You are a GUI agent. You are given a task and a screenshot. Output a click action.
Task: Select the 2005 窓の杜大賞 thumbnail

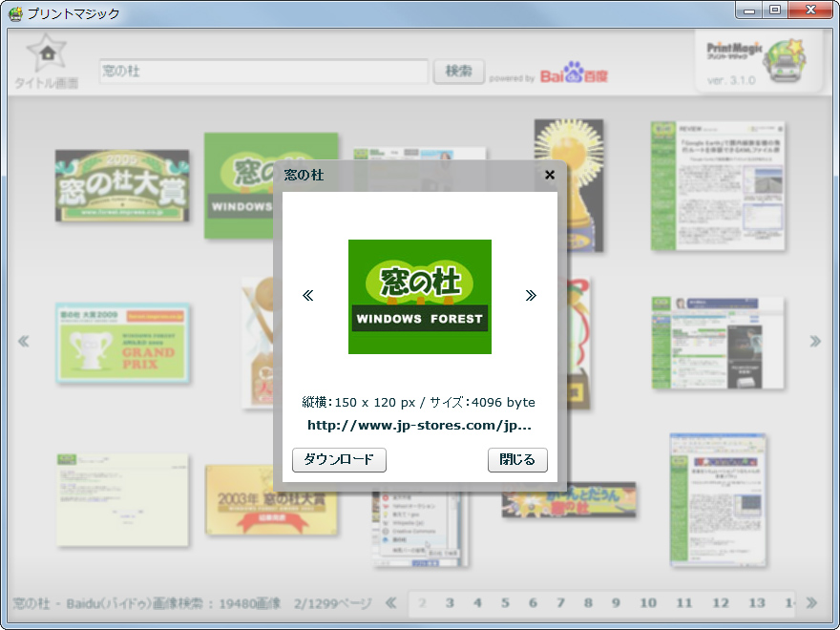pos(122,185)
